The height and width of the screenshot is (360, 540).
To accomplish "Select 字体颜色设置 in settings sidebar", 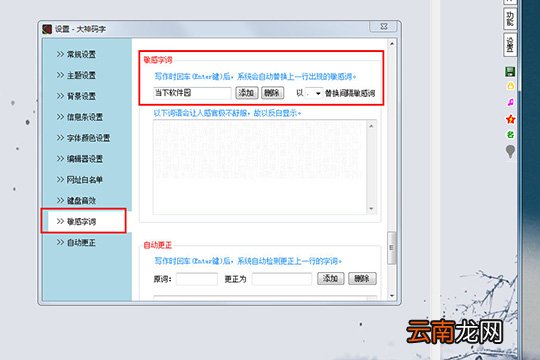I will [83, 138].
